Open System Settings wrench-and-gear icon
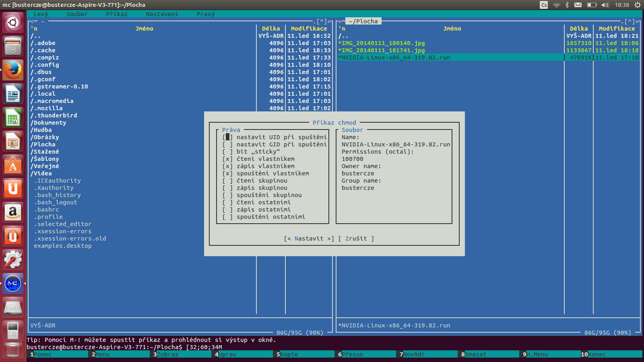Viewport: 644px width, 362px height. pyautogui.click(x=13, y=260)
